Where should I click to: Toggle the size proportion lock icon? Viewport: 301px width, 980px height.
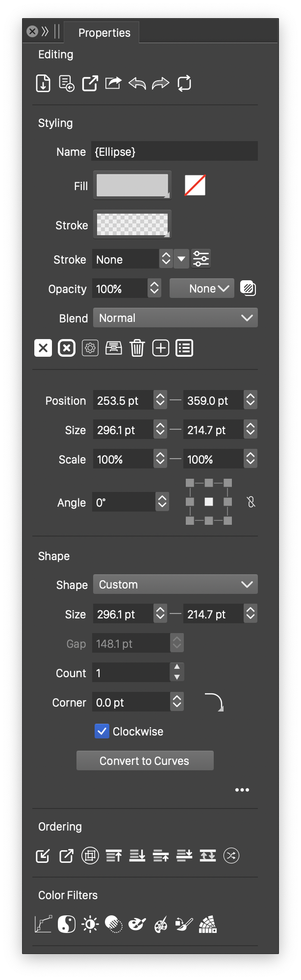coord(251,502)
